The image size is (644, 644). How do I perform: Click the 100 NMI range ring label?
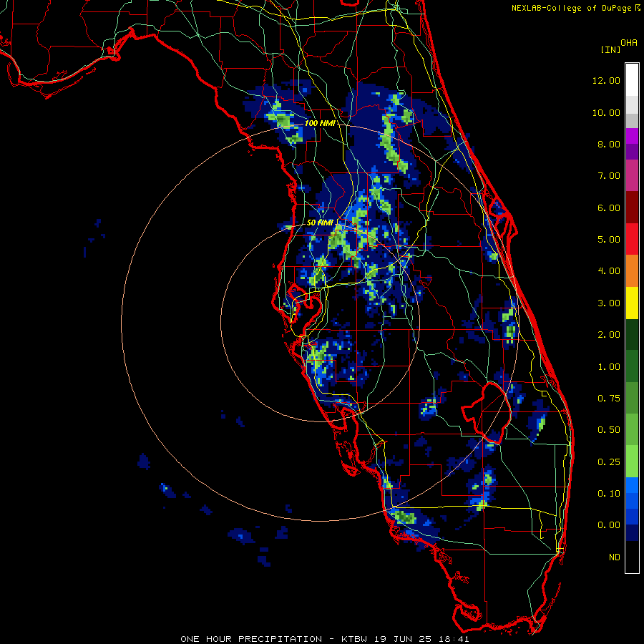coord(320,123)
